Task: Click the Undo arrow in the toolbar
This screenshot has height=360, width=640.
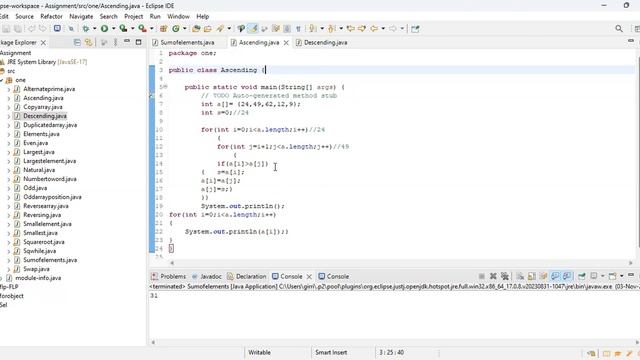Action: click(31, 29)
